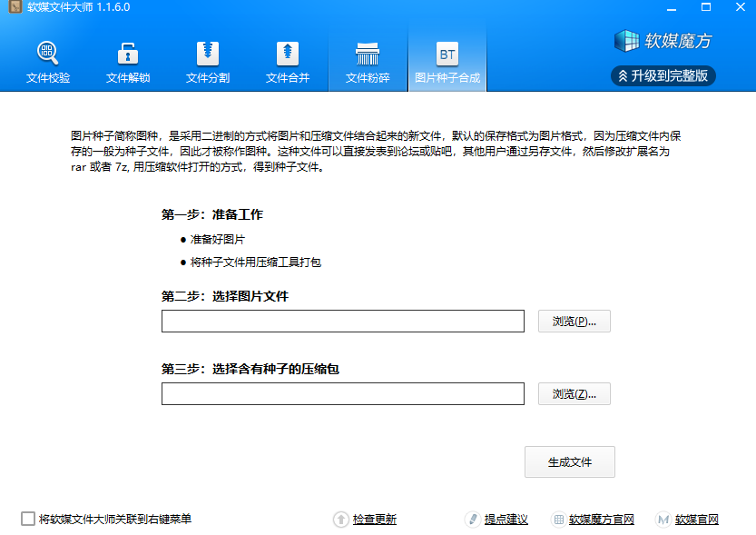The height and width of the screenshot is (535, 756).
Task: Open the 提点建议 feedback link
Action: point(506,520)
